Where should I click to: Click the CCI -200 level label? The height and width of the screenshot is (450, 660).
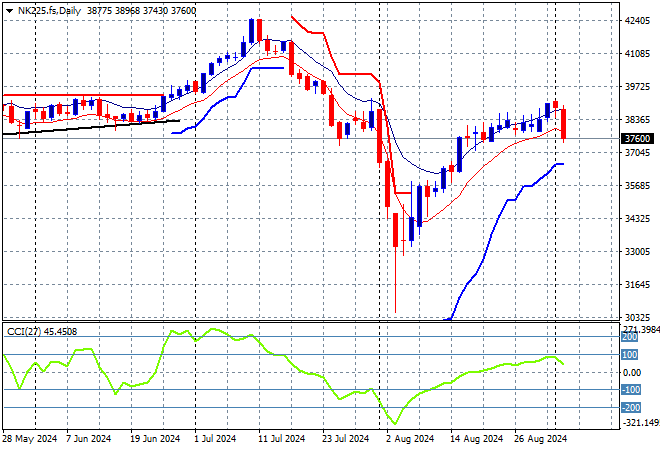point(631,407)
